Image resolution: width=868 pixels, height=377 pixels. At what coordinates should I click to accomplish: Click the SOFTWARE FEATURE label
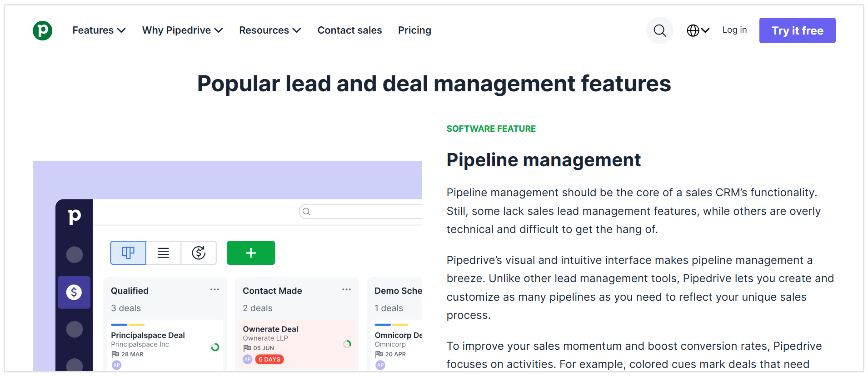pyautogui.click(x=491, y=129)
